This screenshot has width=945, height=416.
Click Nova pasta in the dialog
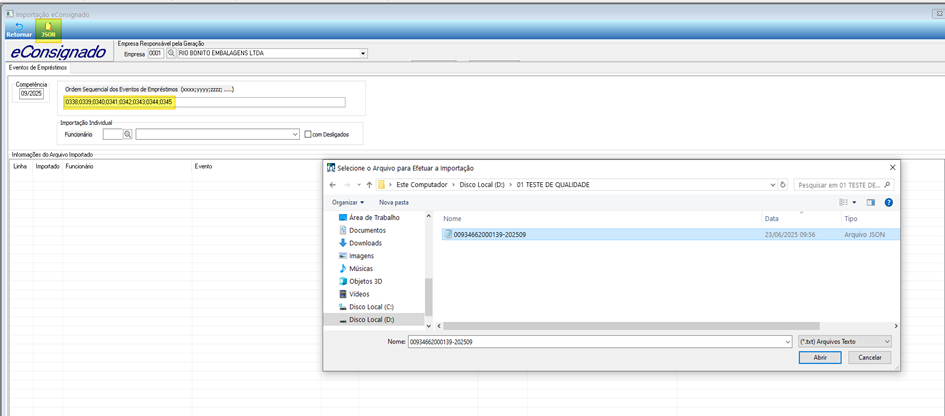point(394,203)
